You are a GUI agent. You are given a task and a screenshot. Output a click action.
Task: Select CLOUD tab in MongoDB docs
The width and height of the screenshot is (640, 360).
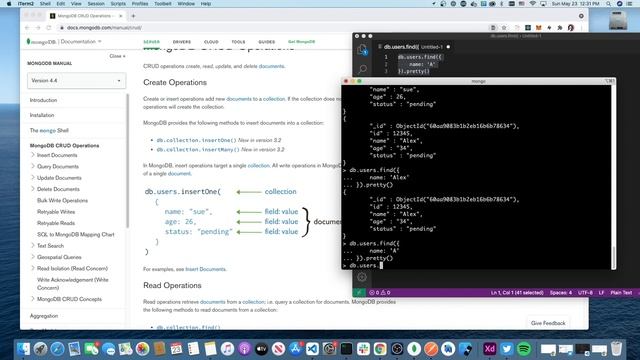tap(211, 42)
